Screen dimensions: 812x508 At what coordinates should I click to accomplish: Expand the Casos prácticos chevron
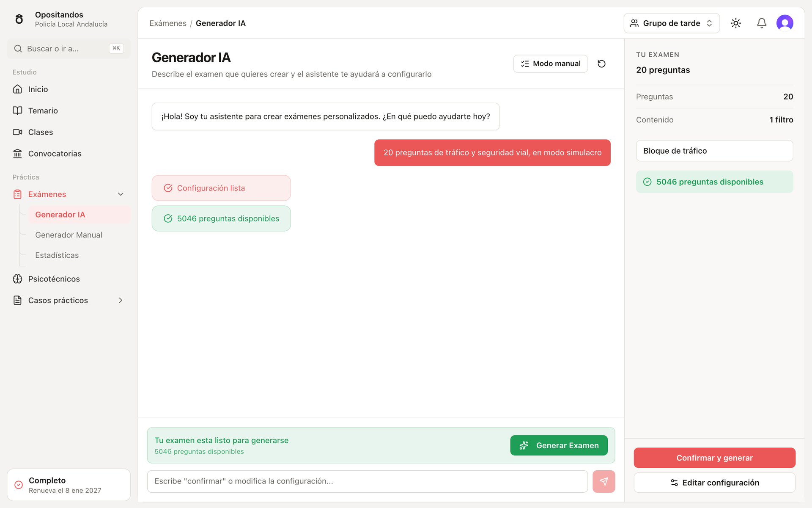pos(121,301)
